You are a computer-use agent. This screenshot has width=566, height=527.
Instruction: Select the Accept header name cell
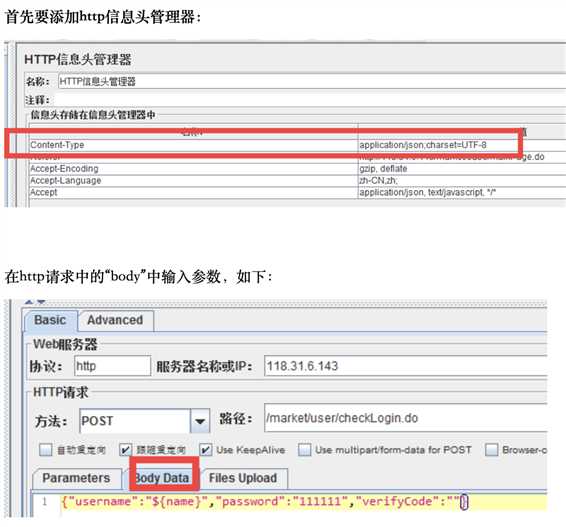click(193, 193)
